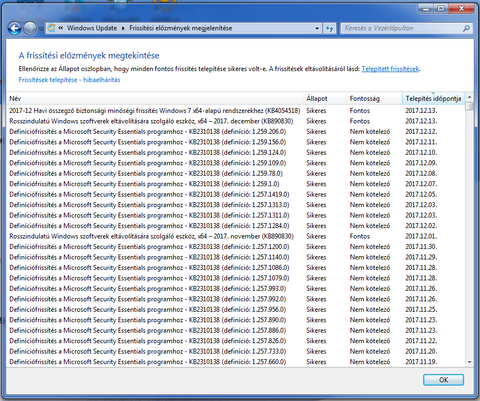480x401 pixels.
Task: Select the definition 1.259.109.0 row
Action: click(235, 163)
